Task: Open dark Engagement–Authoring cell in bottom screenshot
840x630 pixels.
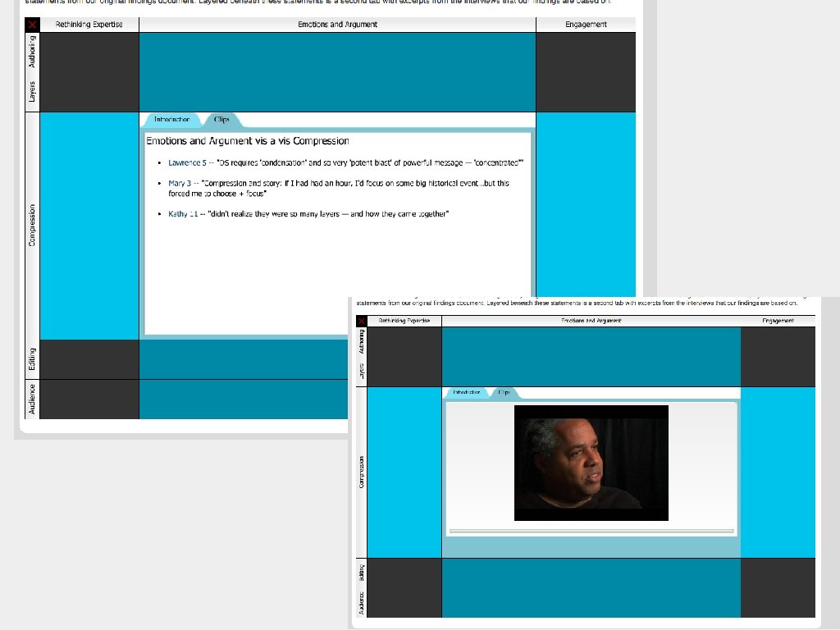Action: [778, 357]
